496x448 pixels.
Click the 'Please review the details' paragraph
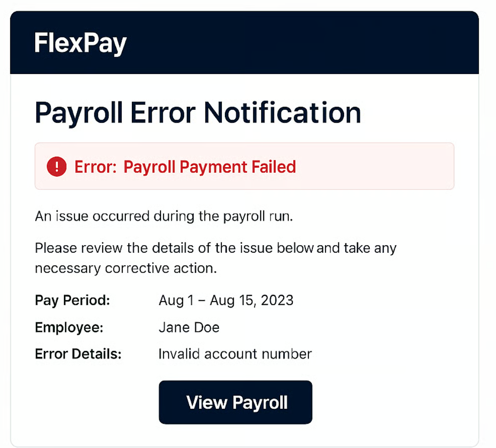point(215,249)
